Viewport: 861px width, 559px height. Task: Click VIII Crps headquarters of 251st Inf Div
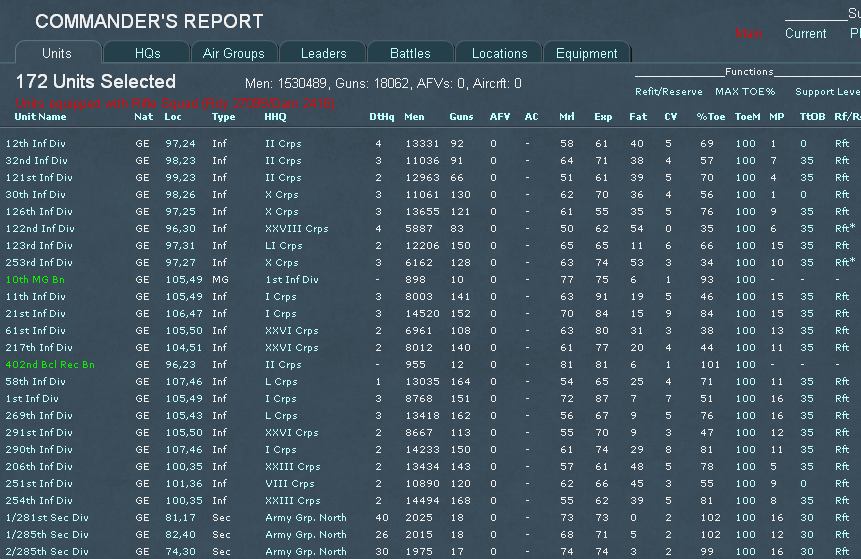[289, 483]
